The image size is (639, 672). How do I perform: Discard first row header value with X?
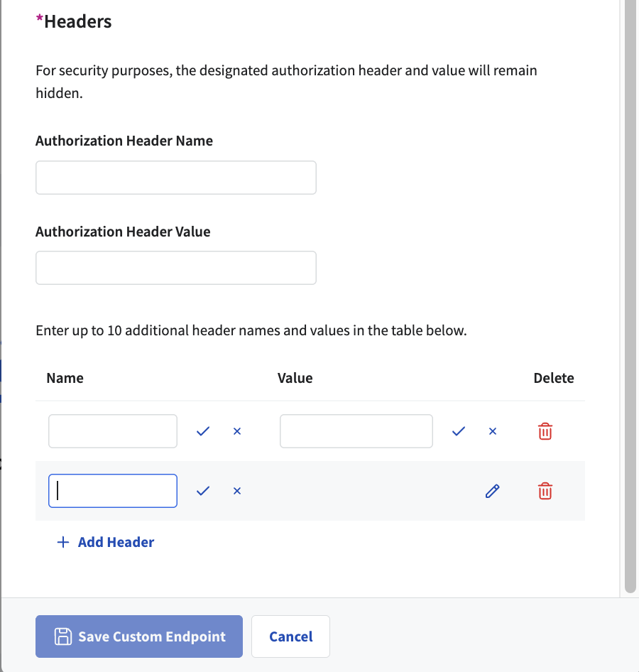click(x=493, y=431)
